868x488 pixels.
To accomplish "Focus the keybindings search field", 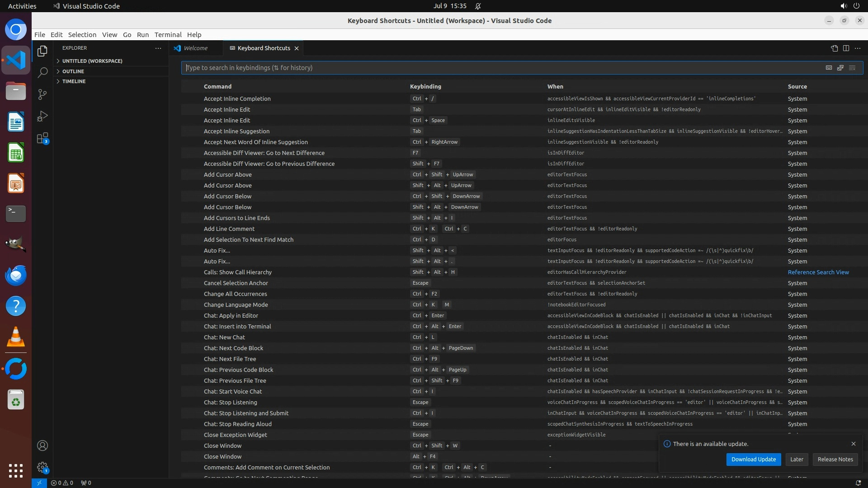I will tap(497, 68).
